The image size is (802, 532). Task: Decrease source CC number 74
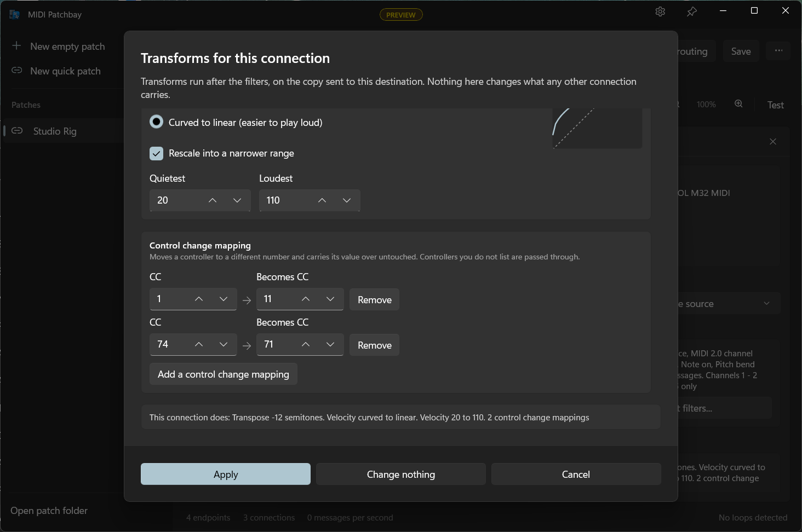[224, 344]
